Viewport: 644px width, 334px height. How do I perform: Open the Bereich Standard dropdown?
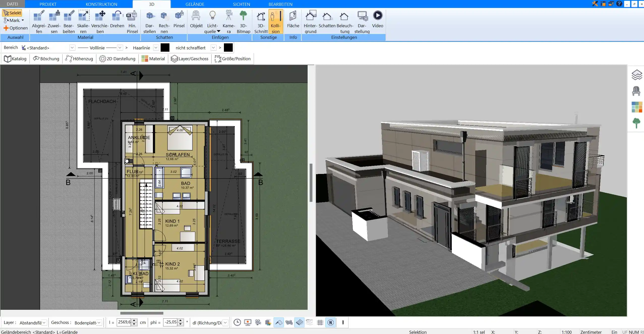pyautogui.click(x=72, y=48)
